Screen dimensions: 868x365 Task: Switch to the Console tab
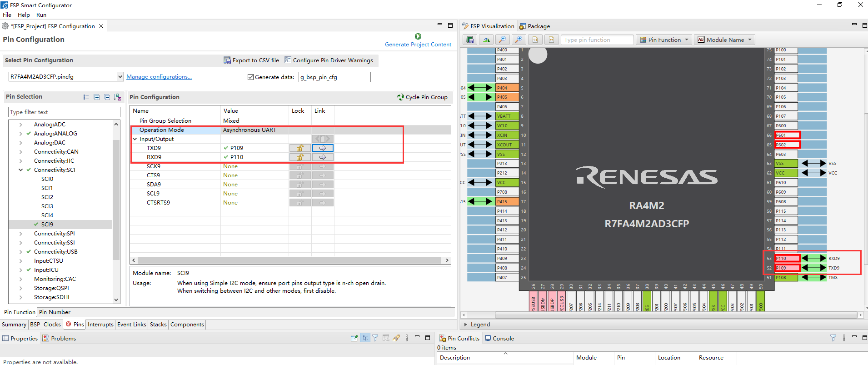click(x=499, y=338)
